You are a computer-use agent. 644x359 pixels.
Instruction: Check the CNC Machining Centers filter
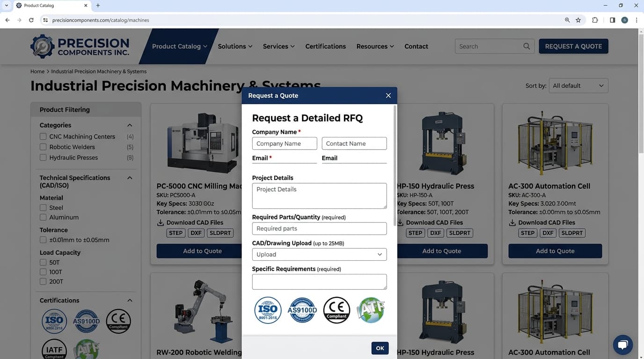tap(43, 136)
